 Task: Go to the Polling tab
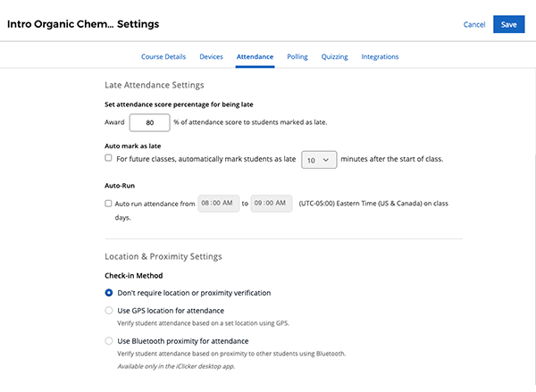pos(297,57)
